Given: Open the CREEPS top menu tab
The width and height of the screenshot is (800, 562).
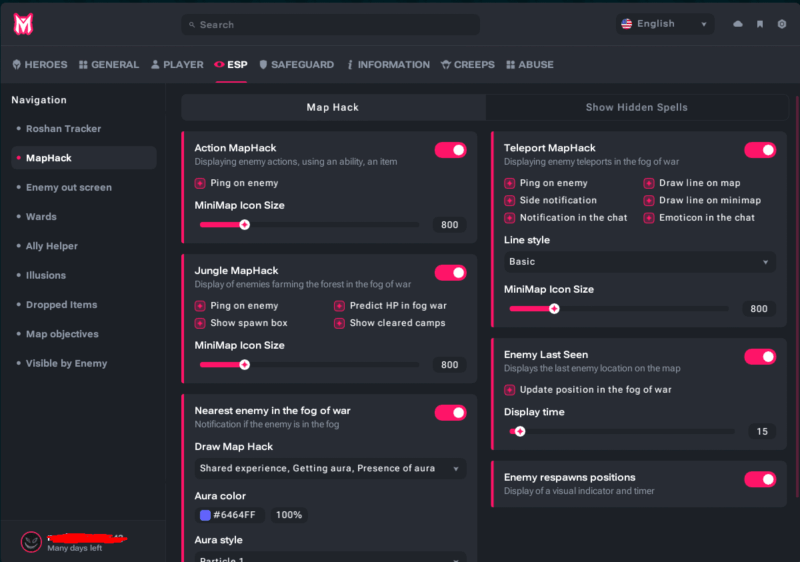Looking at the screenshot, I should tap(468, 64).
